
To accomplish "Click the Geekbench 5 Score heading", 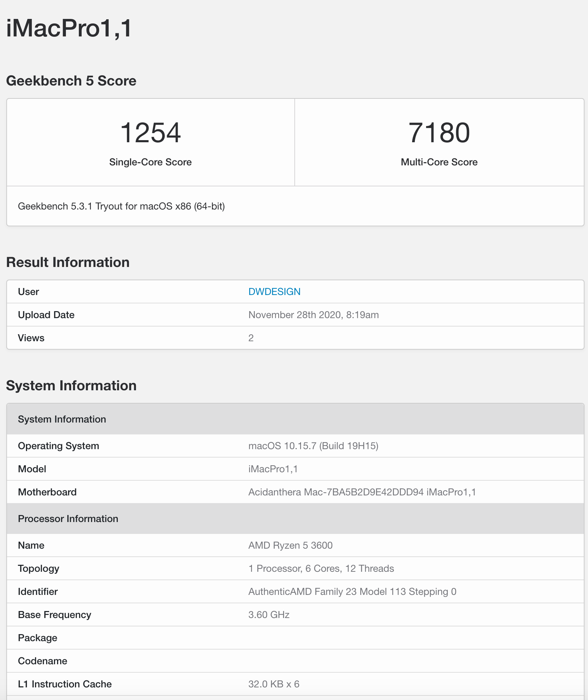I will pos(71,81).
